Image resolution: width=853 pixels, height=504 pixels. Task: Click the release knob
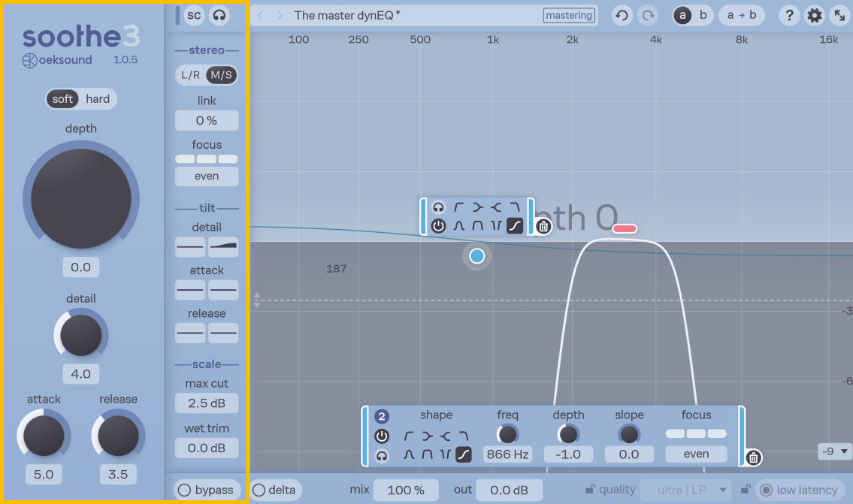(x=118, y=436)
